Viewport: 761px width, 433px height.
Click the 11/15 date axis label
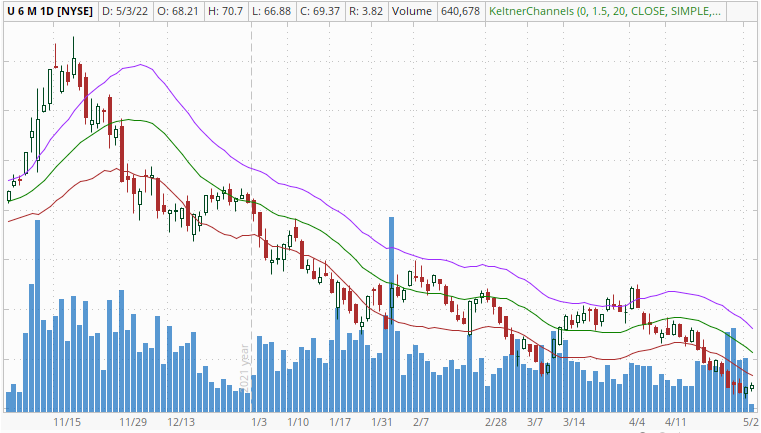point(67,422)
